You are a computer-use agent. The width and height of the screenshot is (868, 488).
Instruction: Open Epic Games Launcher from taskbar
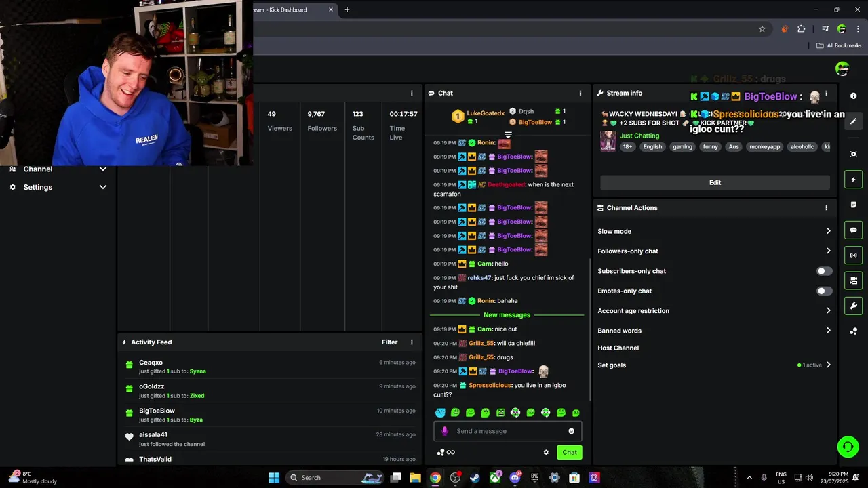pyautogui.click(x=534, y=478)
